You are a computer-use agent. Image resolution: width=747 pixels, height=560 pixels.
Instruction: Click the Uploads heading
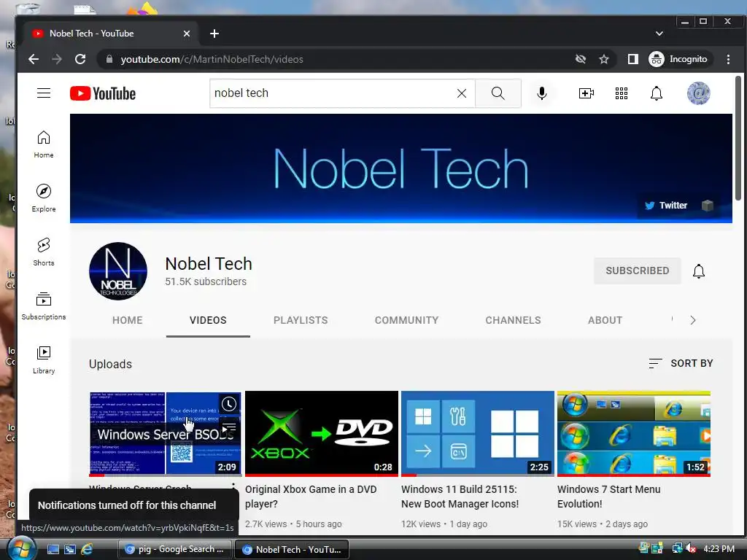(x=111, y=364)
